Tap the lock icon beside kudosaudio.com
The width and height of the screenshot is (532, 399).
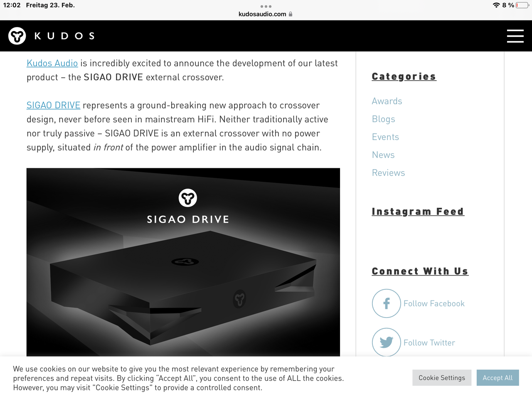click(x=291, y=14)
